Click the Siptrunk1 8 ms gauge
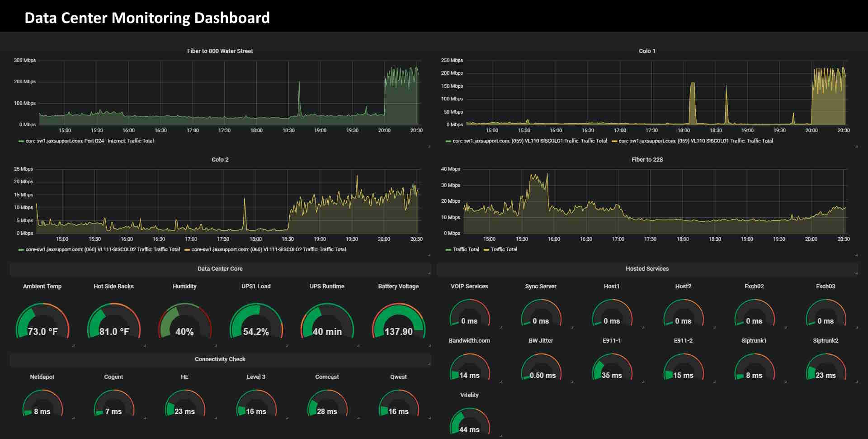The width and height of the screenshot is (868, 439). click(755, 367)
